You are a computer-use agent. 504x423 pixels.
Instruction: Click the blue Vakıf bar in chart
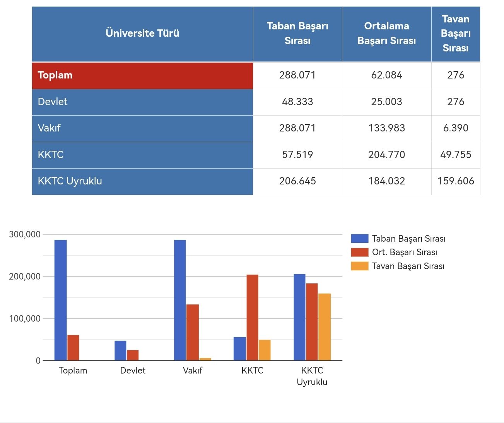pyautogui.click(x=180, y=300)
